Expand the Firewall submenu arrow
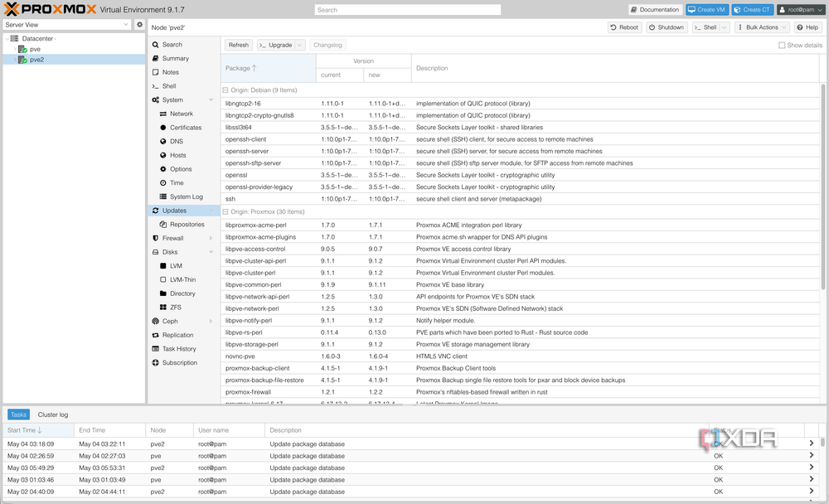 tap(211, 239)
